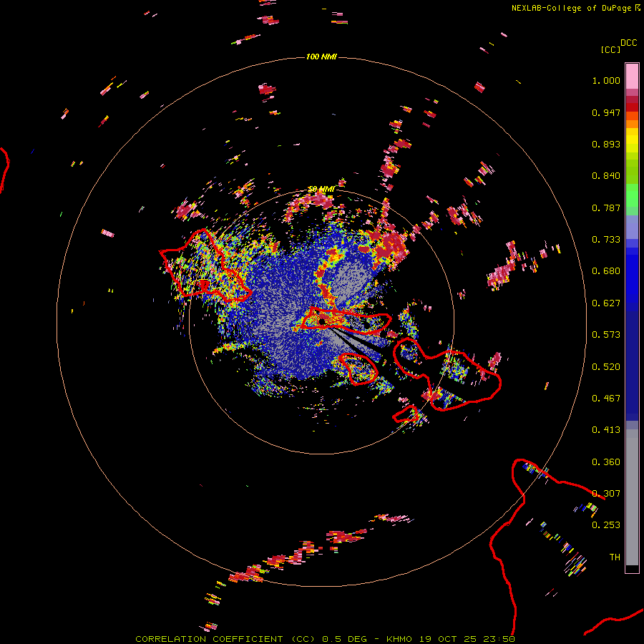The height and width of the screenshot is (644, 644).
Task: Click the 100 NMI range ring label
Action: coord(321,57)
